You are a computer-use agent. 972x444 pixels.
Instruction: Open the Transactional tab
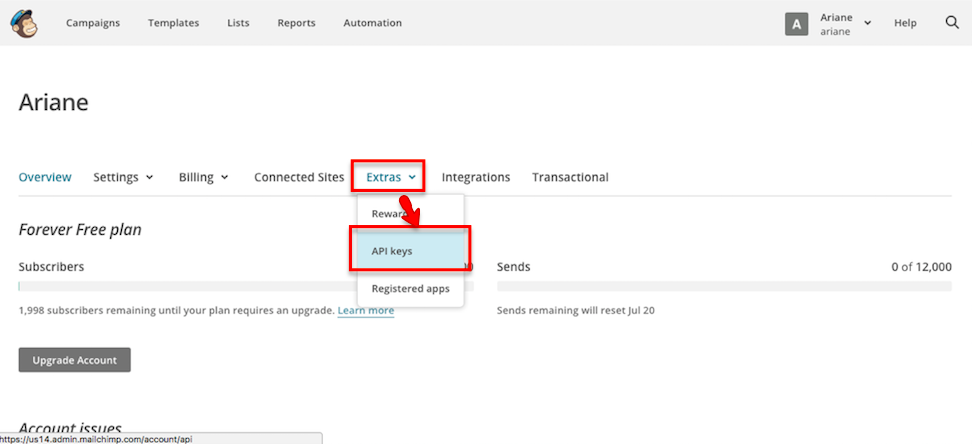(x=570, y=177)
